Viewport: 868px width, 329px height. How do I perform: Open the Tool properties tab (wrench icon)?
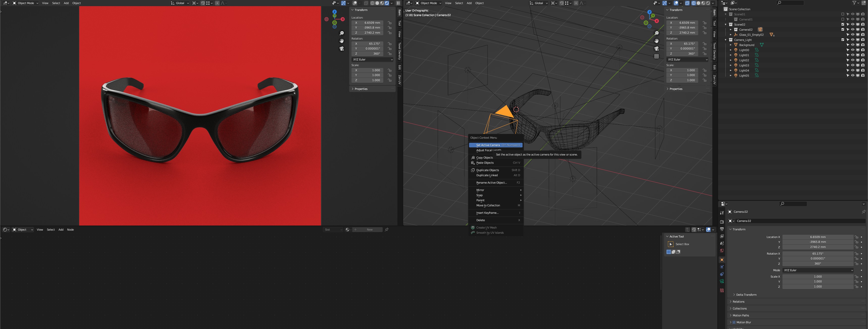click(x=722, y=213)
